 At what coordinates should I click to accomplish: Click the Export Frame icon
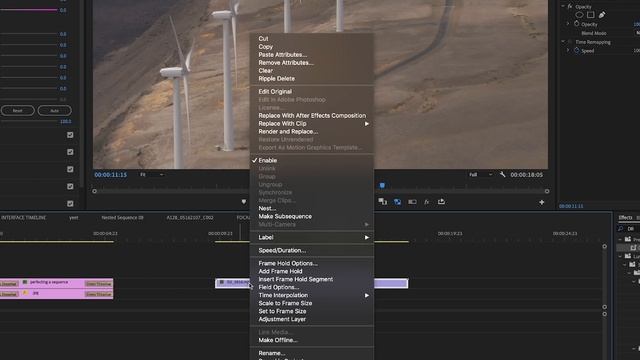(x=441, y=202)
